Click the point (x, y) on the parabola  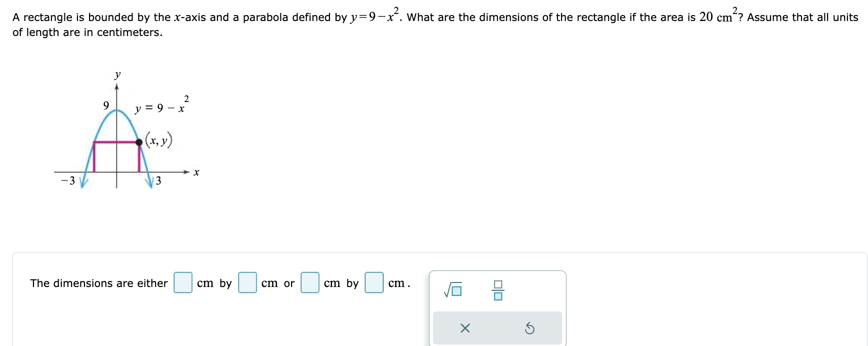[138, 142]
